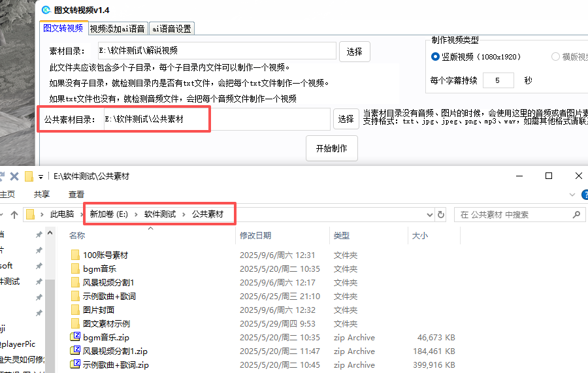Click the 图文转视频 app icon in title bar
Image resolution: width=588 pixels, height=373 pixels.
(x=46, y=10)
